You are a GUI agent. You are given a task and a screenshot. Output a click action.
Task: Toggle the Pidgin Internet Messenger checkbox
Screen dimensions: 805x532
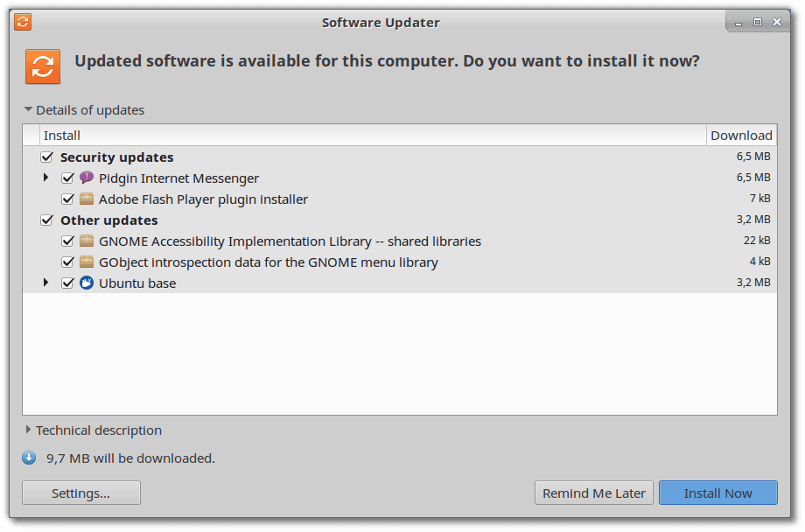[67, 178]
